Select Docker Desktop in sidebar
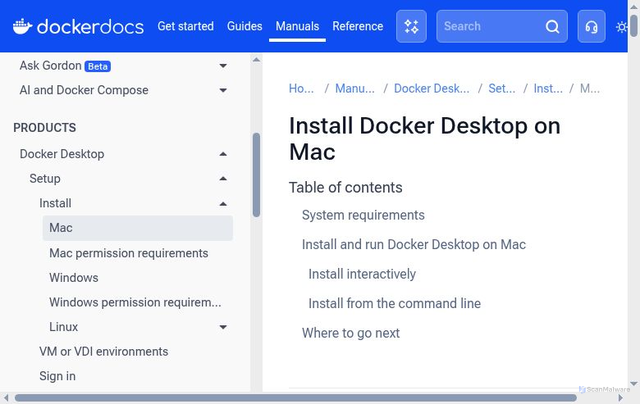 pos(62,154)
